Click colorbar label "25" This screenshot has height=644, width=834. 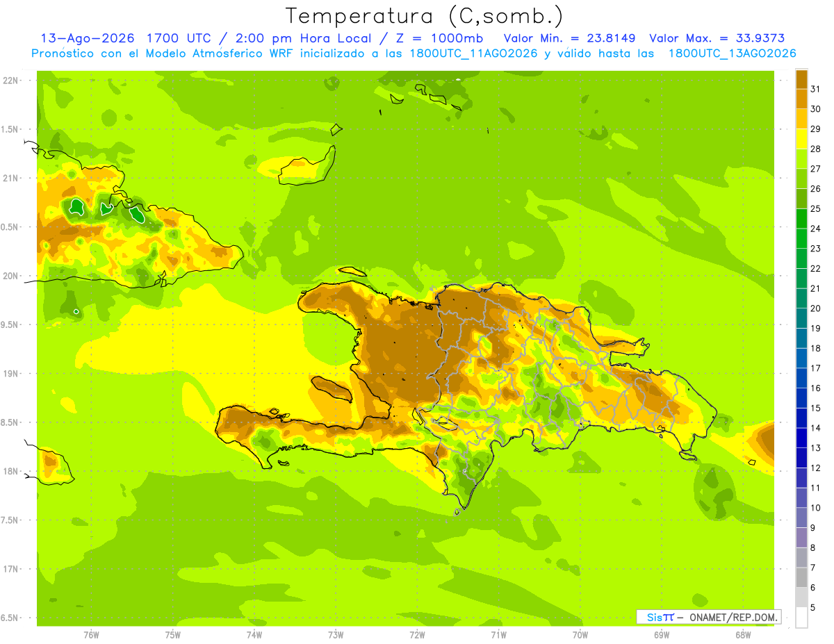815,208
